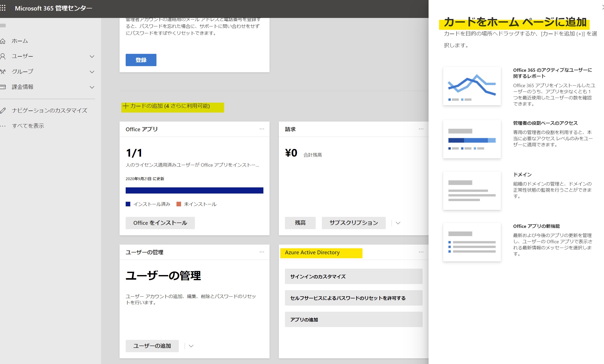This screenshot has height=364, width=604.
Task: Select the ドメイン card thumbnail
Action: 472,191
